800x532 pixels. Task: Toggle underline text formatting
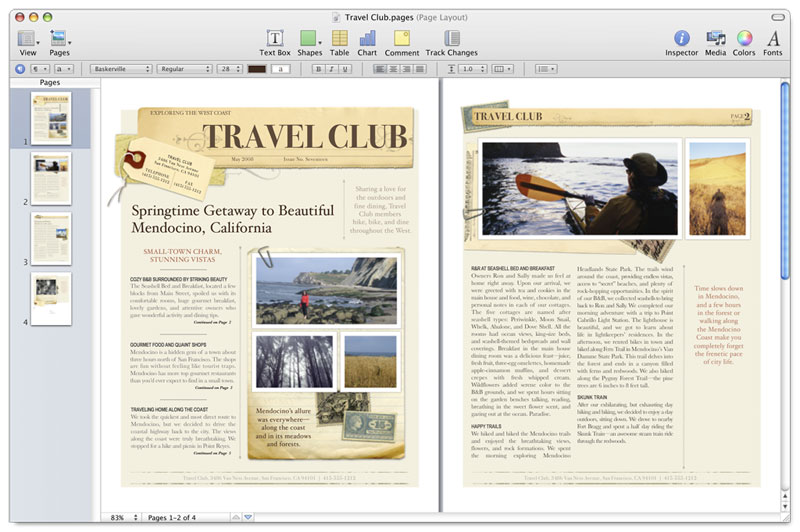coord(346,69)
